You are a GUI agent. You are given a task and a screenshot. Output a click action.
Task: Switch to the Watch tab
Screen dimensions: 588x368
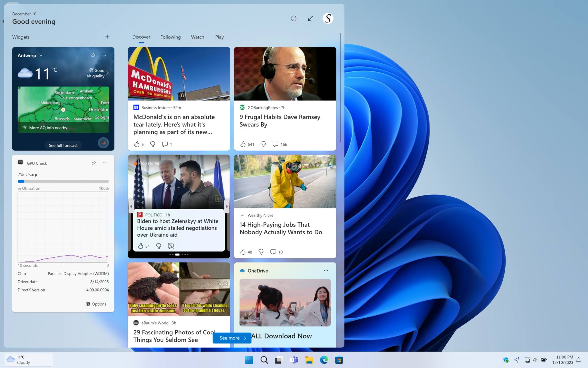(197, 37)
